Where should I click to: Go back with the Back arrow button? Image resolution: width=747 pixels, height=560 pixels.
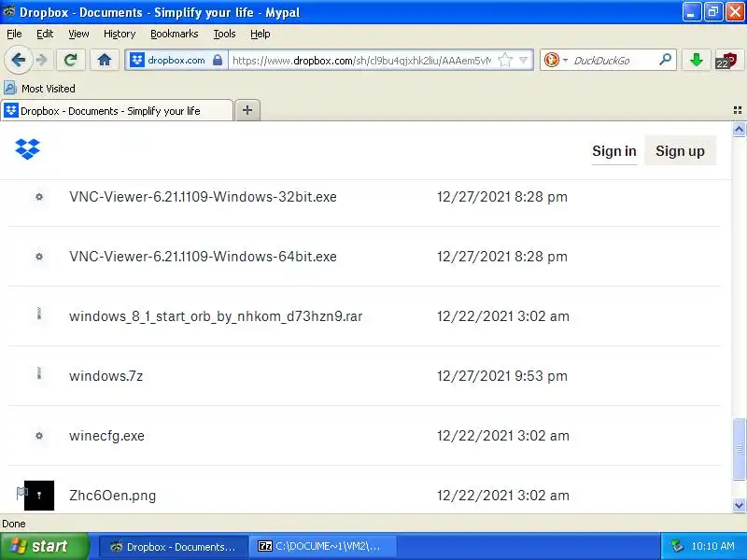[x=18, y=60]
